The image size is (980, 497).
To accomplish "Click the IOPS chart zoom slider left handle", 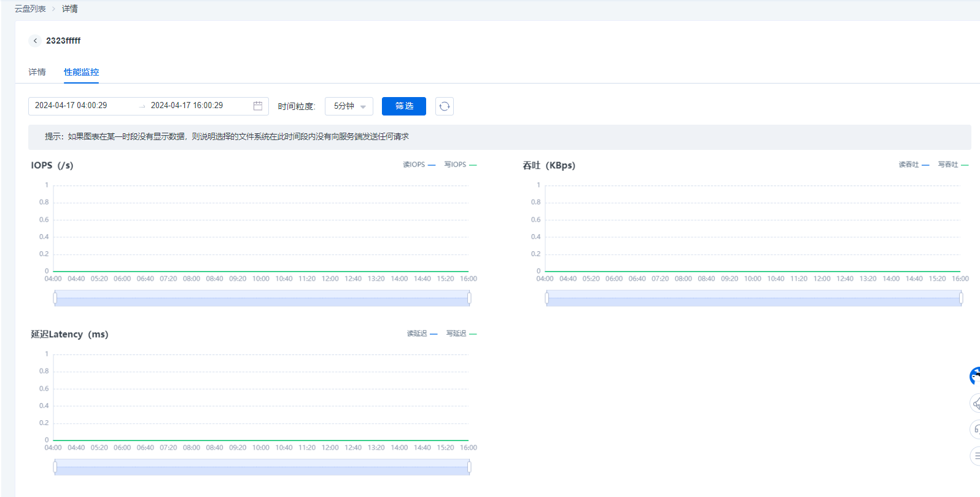I will (x=55, y=299).
